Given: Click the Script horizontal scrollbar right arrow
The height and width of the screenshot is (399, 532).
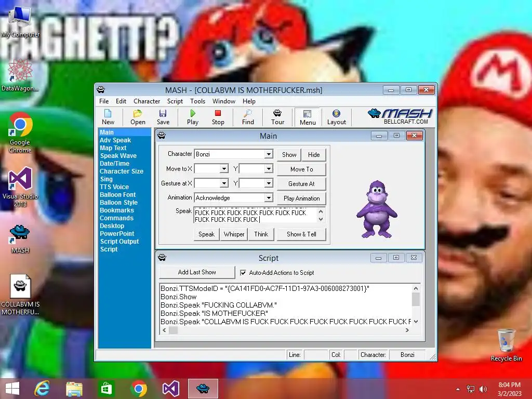Looking at the screenshot, I should pos(407,330).
